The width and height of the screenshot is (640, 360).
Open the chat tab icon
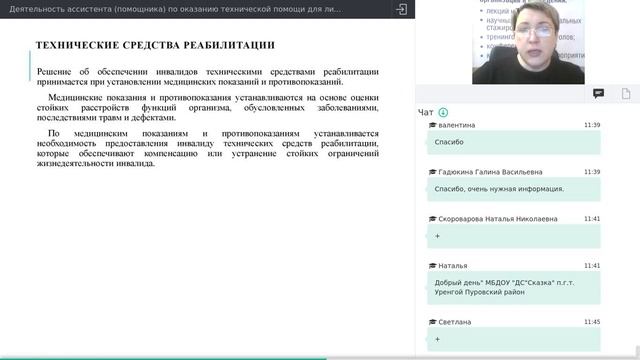[598, 94]
